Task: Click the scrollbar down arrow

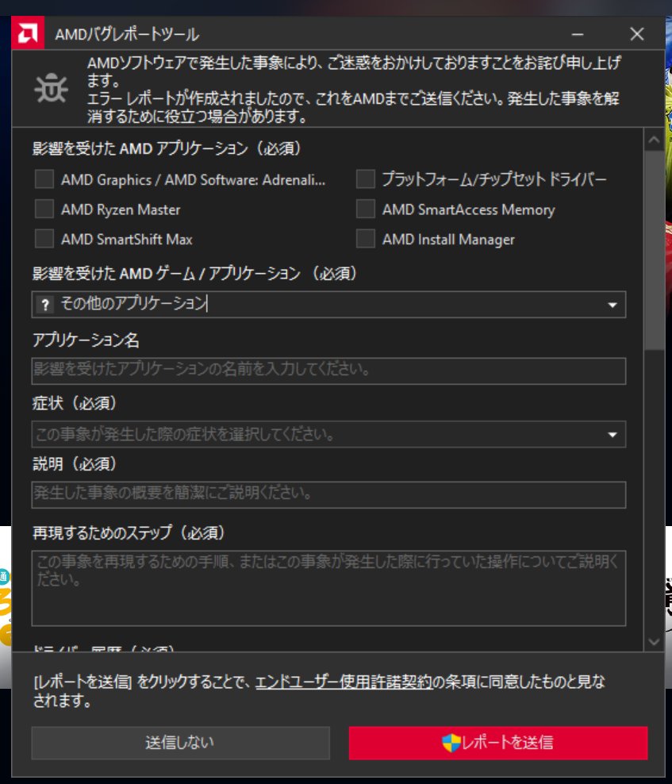Action: (x=654, y=641)
